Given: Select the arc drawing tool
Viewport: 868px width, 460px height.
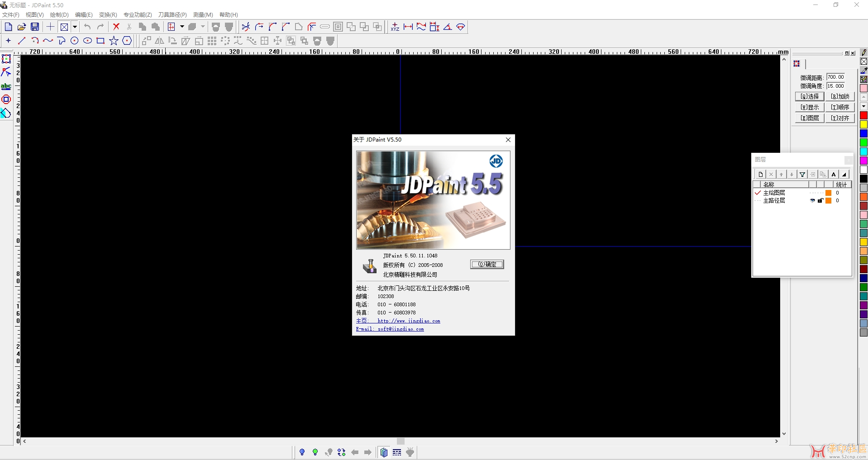Looking at the screenshot, I should 35,41.
